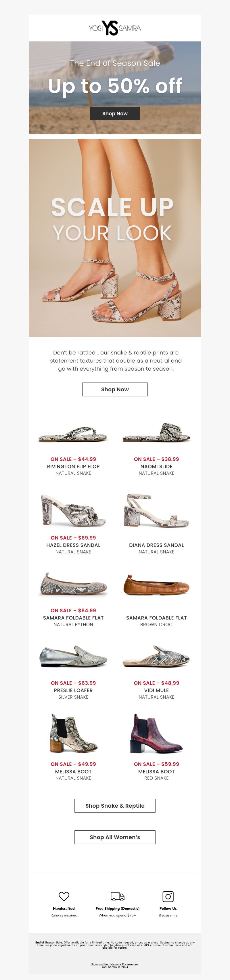Open the Instagram Follow Us icon

click(168, 896)
